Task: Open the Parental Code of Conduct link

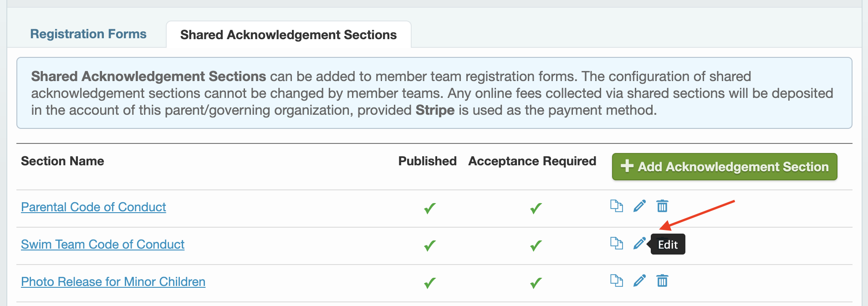Action: point(93,207)
